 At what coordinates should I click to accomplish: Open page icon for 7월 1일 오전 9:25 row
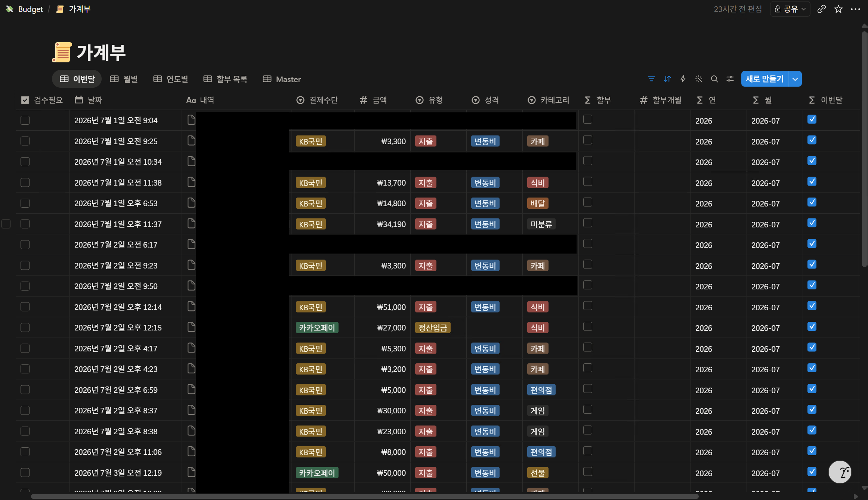pos(191,141)
